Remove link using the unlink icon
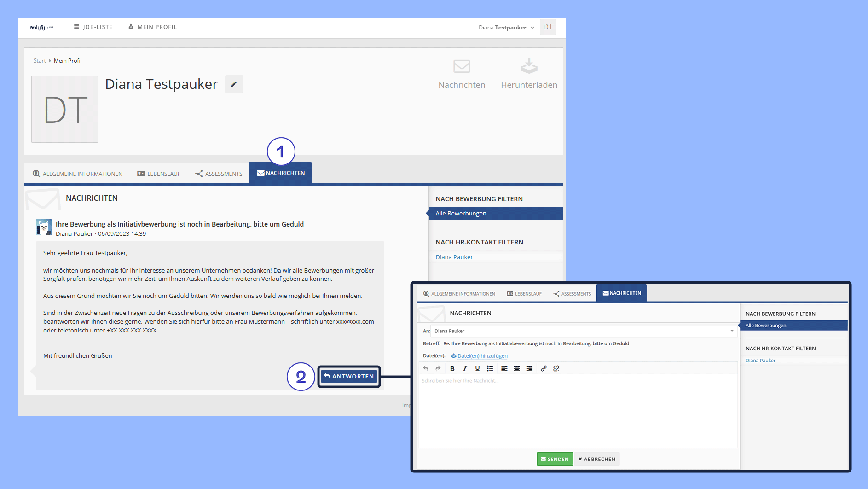868x489 pixels. (556, 368)
